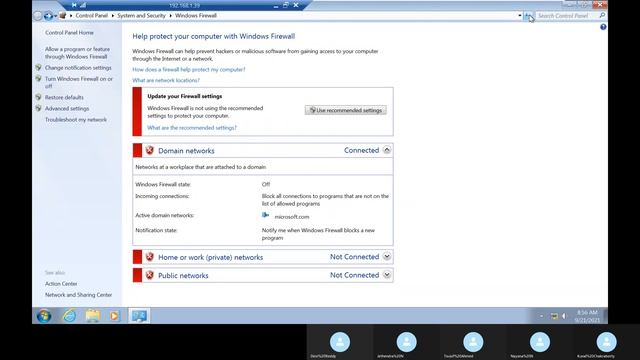Click shield icon beside Advanced settings
Image resolution: width=640 pixels, height=360 pixels.
click(x=38, y=108)
